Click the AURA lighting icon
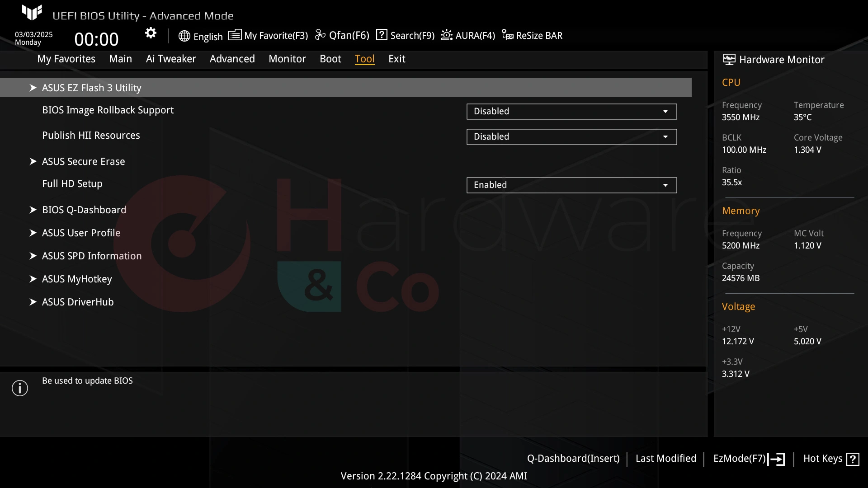This screenshot has height=488, width=868. coord(447,35)
